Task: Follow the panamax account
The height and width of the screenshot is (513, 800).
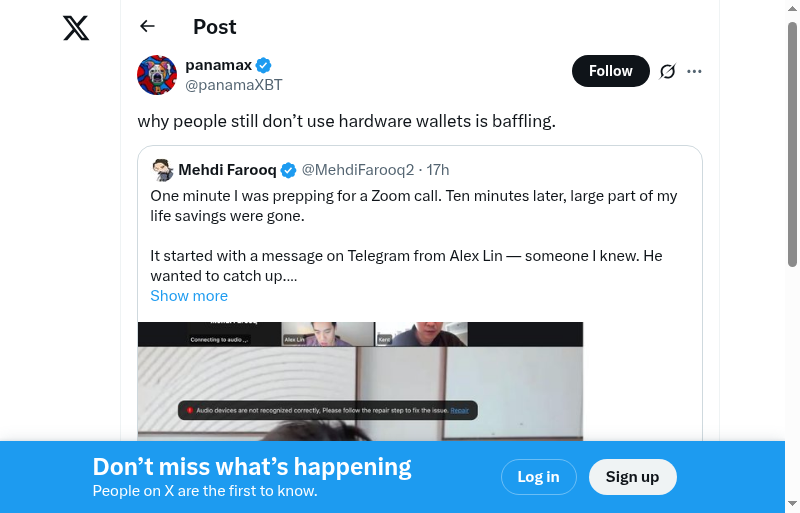Action: click(610, 71)
